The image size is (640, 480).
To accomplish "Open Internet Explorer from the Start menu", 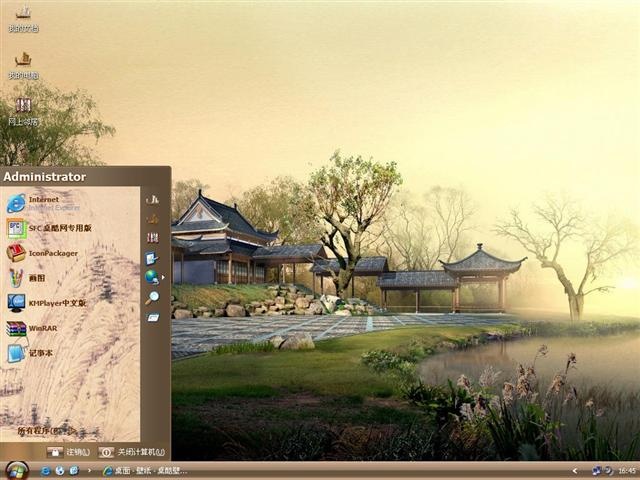I will coord(44,203).
